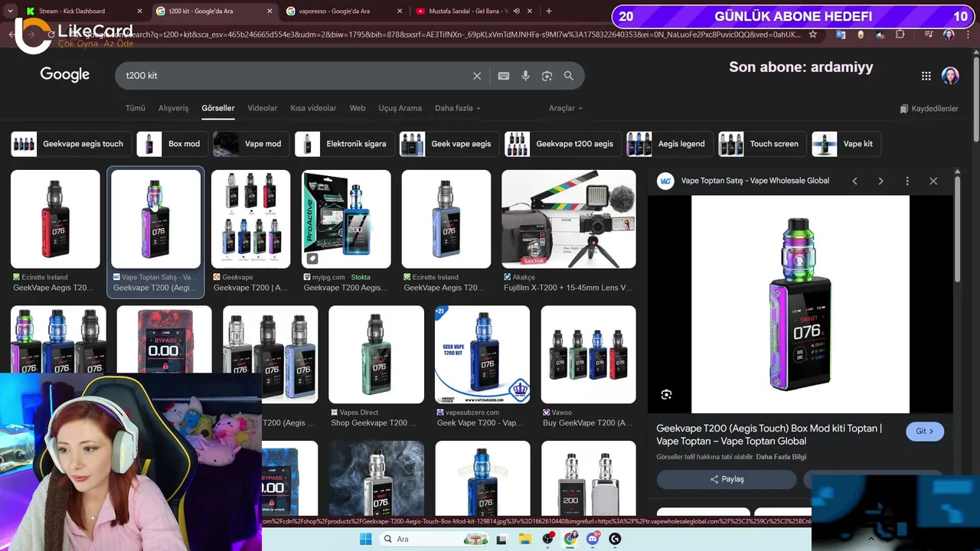This screenshot has width=980, height=551.
Task: Mute the Mustafa Sandal tab audio icon
Action: (x=516, y=11)
